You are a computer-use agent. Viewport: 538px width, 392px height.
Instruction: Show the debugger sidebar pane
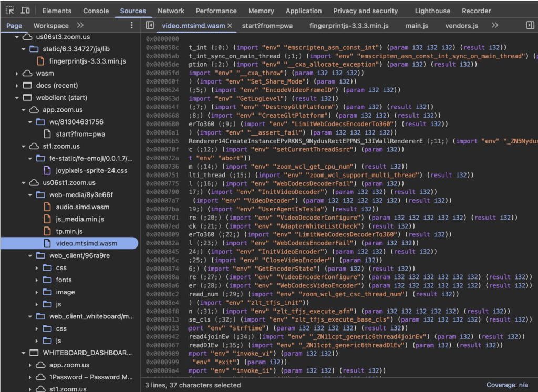(530, 25)
